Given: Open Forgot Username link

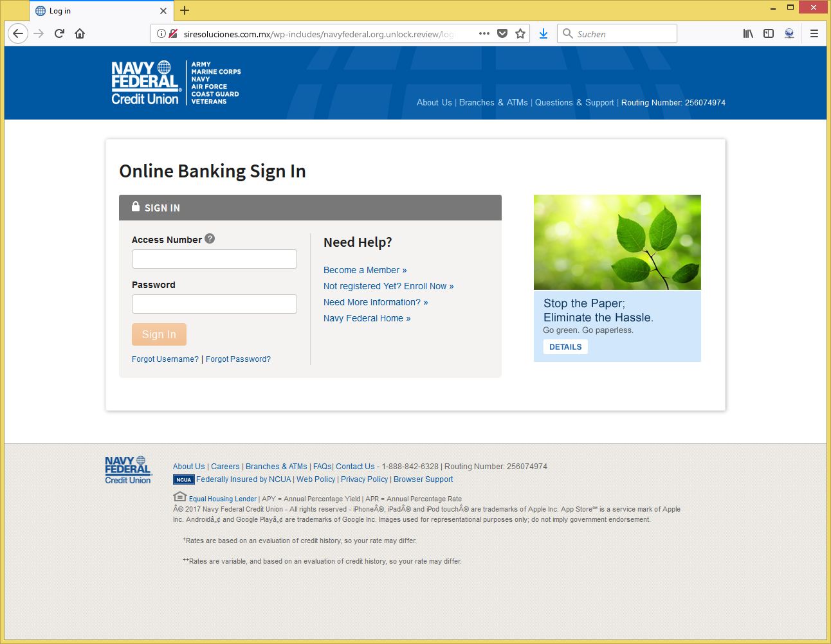Looking at the screenshot, I should [165, 359].
